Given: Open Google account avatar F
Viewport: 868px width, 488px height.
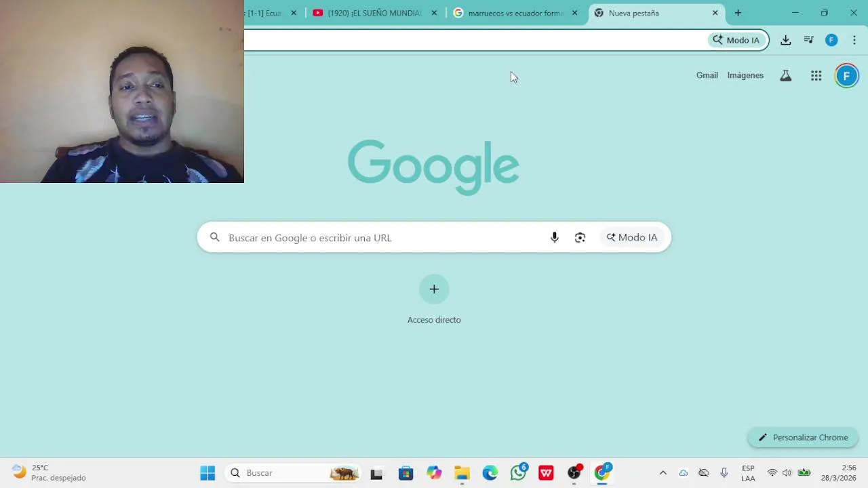Looking at the screenshot, I should point(846,76).
